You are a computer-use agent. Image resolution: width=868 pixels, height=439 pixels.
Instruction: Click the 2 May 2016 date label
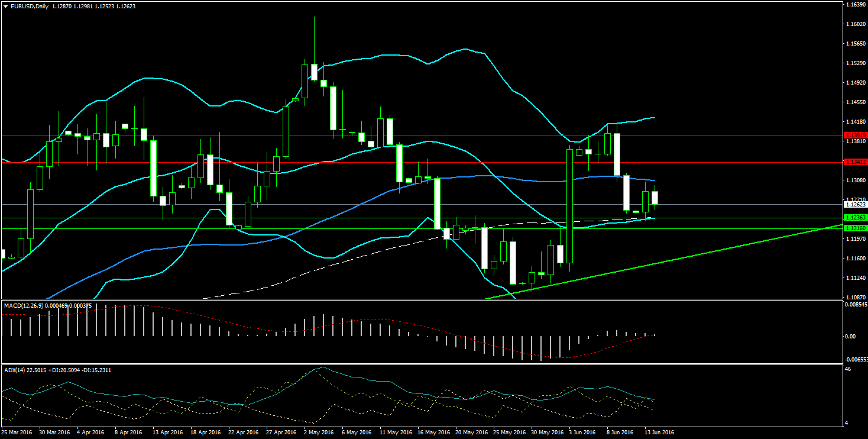pyautogui.click(x=318, y=432)
